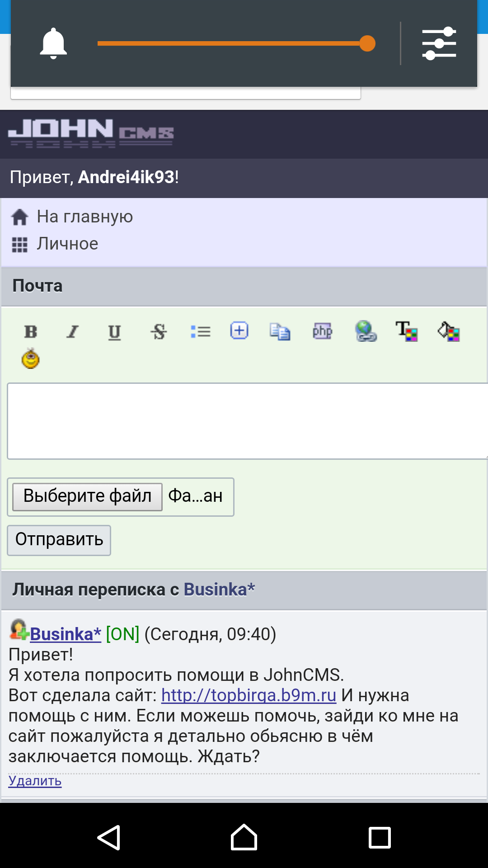This screenshot has width=488, height=868.
Task: Click the (Сегодня, 09:40) timestamp
Action: pyautogui.click(x=210, y=634)
